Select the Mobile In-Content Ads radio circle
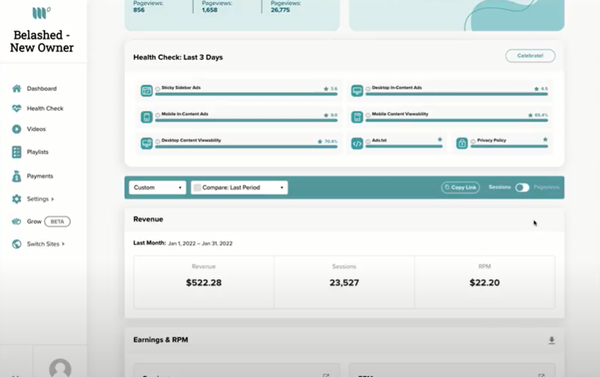This screenshot has height=377, width=600. pos(158,115)
